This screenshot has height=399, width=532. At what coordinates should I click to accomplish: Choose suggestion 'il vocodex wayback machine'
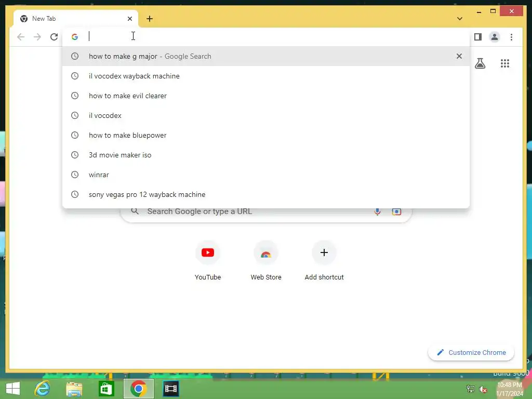point(266,76)
